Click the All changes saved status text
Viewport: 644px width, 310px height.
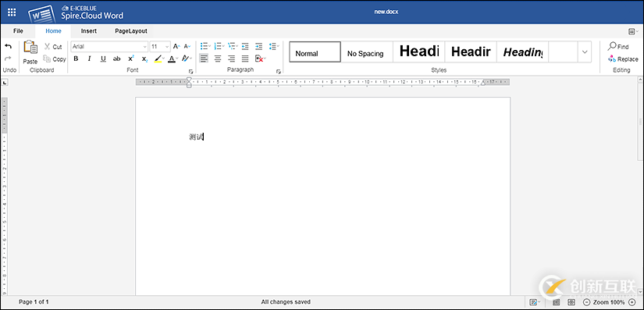click(286, 301)
